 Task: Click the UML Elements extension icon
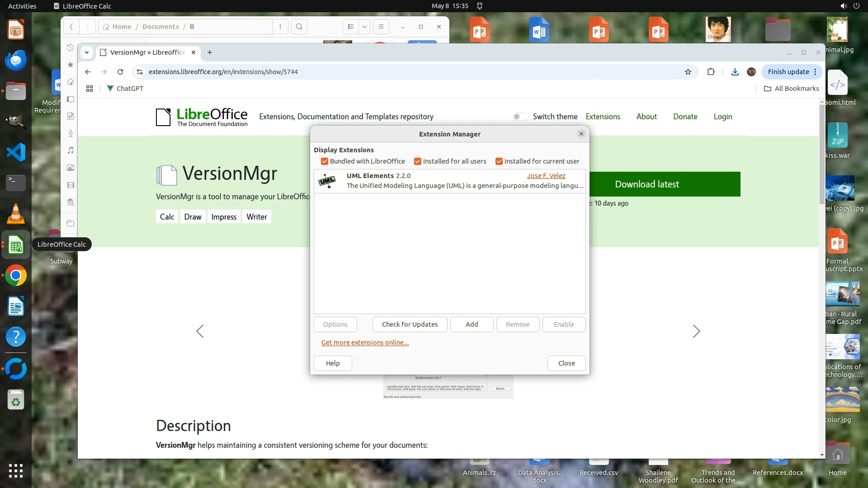327,181
